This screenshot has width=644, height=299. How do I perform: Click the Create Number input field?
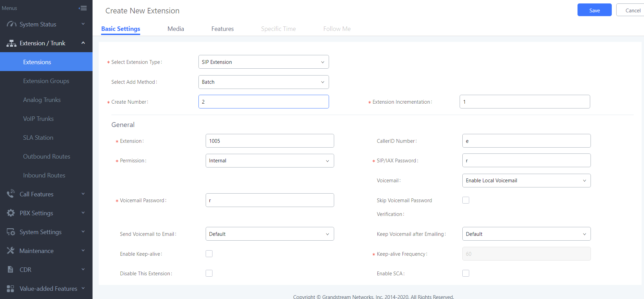coord(263,102)
